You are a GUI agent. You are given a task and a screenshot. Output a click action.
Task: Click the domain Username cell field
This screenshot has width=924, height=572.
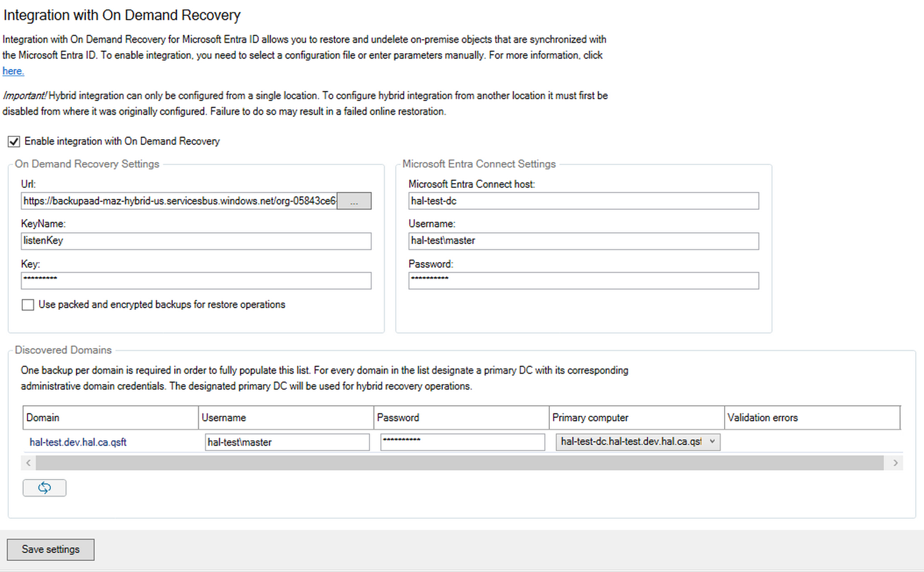click(x=287, y=442)
